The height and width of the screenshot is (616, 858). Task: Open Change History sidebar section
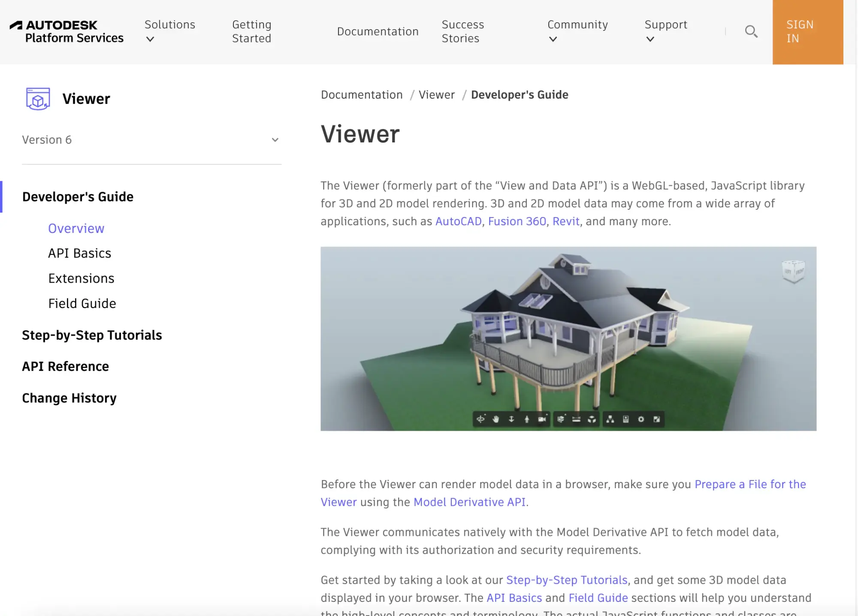[x=69, y=398]
